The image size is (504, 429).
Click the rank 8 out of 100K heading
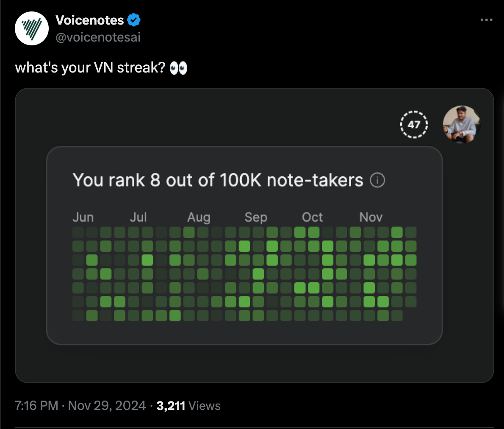point(218,180)
